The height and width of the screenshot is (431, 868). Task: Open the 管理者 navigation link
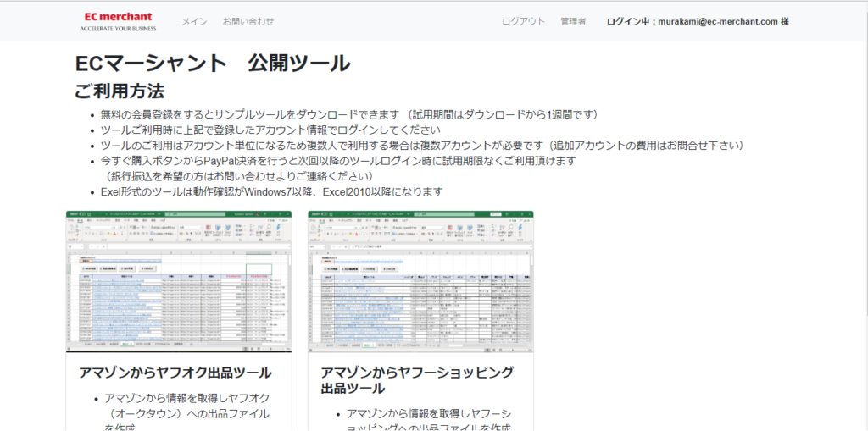pos(573,21)
